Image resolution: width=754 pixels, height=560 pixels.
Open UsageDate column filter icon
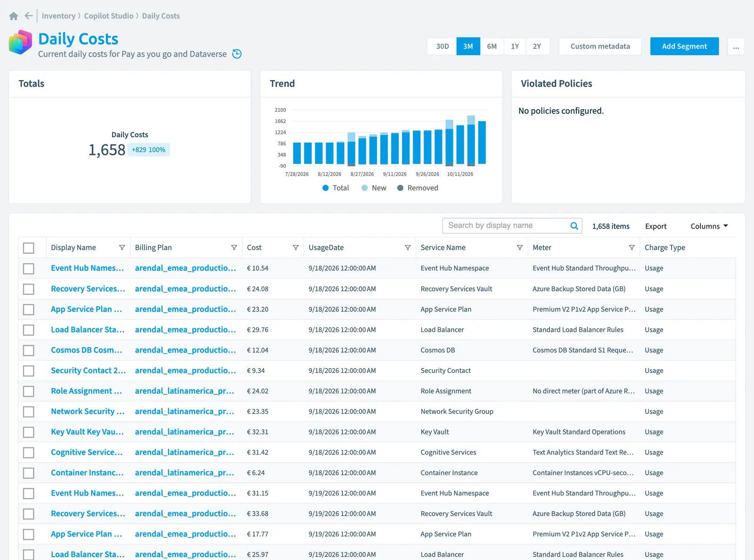click(408, 248)
